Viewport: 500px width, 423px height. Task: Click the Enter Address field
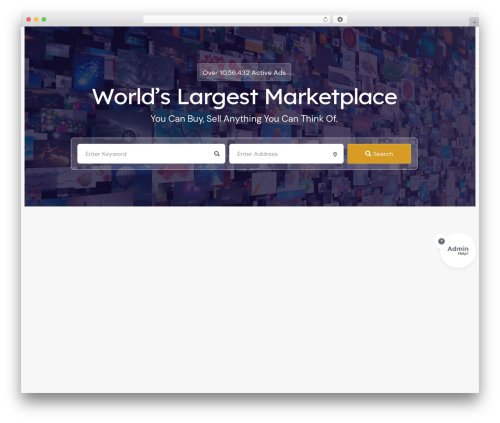pyautogui.click(x=286, y=154)
